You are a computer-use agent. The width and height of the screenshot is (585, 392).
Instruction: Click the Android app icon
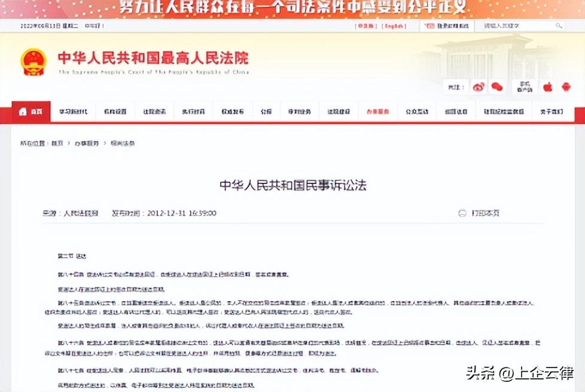pyautogui.click(x=566, y=86)
